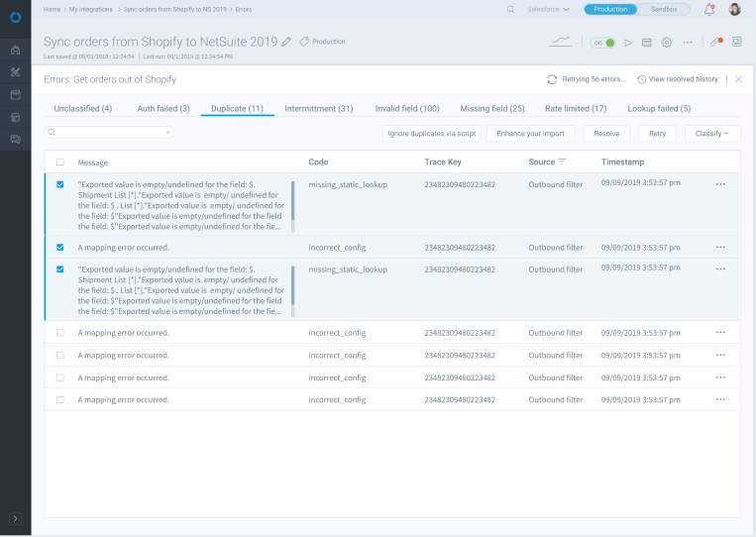Click the filter icon beside Source column

[562, 161]
